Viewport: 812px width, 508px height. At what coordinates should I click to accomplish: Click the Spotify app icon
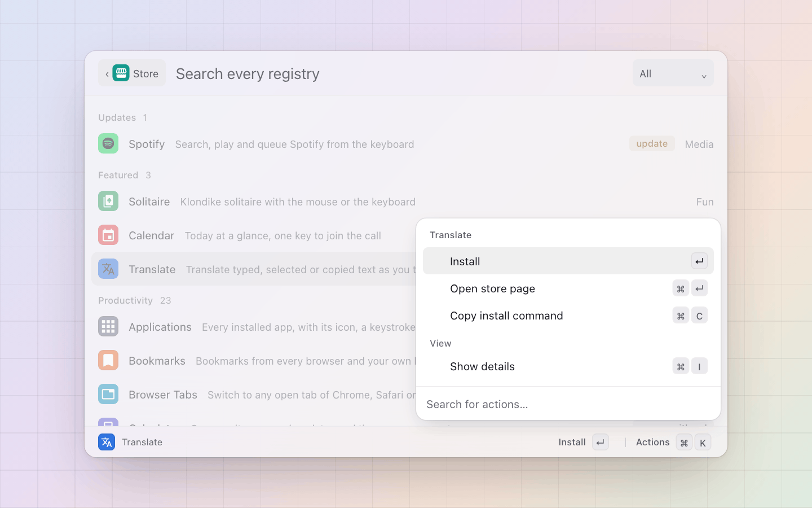coord(108,143)
